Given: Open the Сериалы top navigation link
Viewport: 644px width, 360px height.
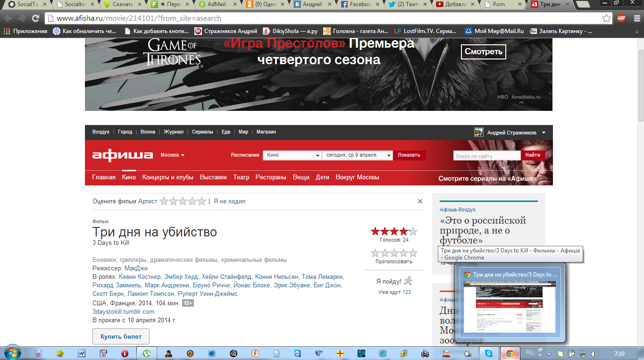Looking at the screenshot, I should pos(202,132).
